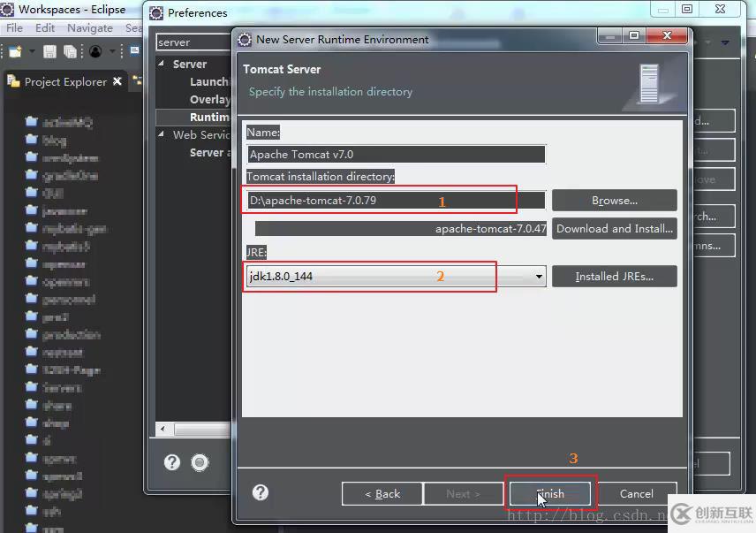Click the Finish button

click(550, 494)
